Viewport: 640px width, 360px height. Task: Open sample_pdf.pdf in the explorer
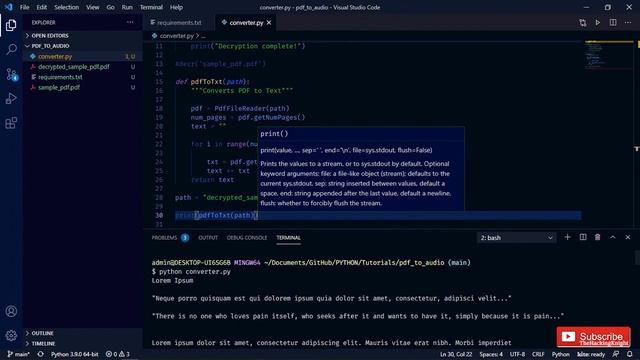[82, 87]
